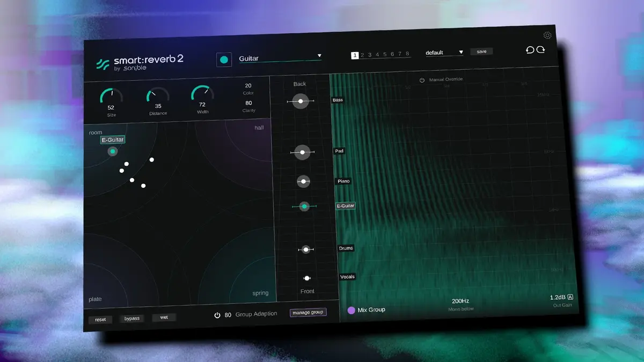The width and height of the screenshot is (644, 362).
Task: Toggle the wet mode
Action: [164, 317]
